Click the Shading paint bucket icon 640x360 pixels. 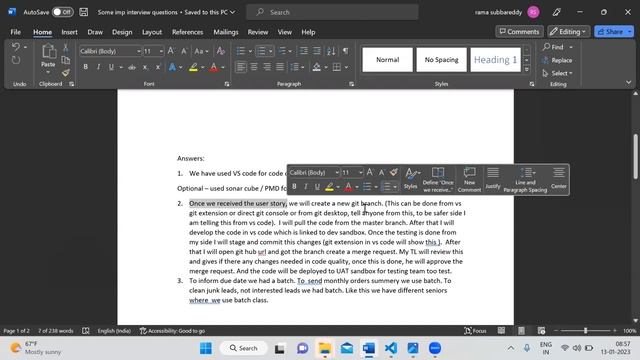click(317, 67)
